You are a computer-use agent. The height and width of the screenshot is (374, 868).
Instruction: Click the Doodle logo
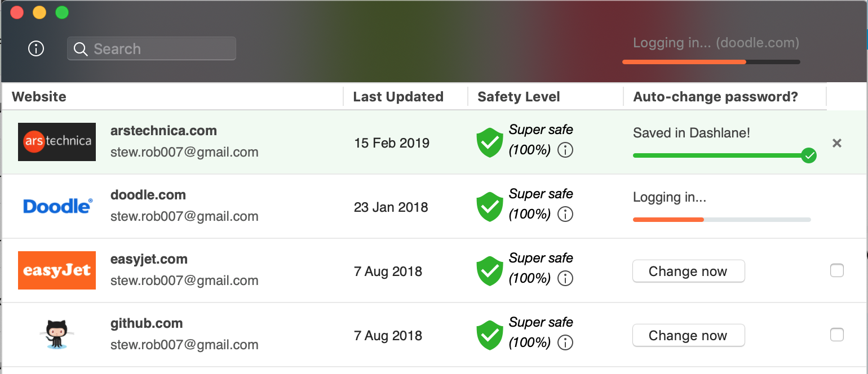pyautogui.click(x=57, y=206)
